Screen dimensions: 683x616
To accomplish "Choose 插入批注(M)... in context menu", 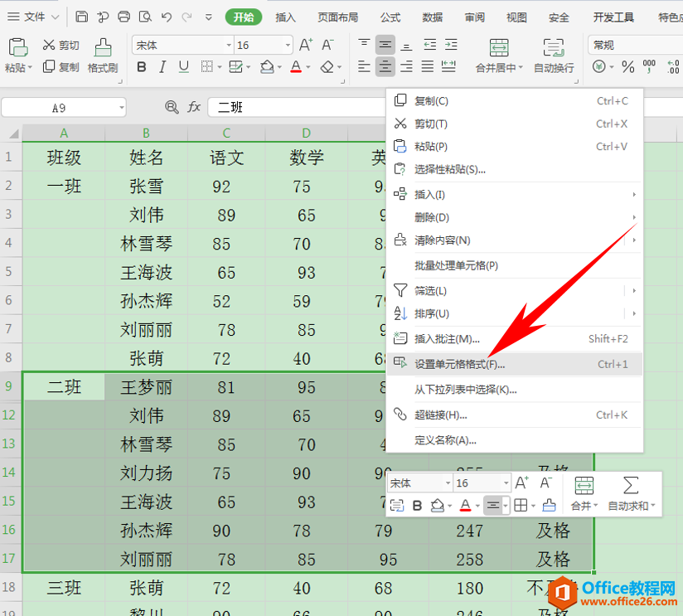I will 514,338.
